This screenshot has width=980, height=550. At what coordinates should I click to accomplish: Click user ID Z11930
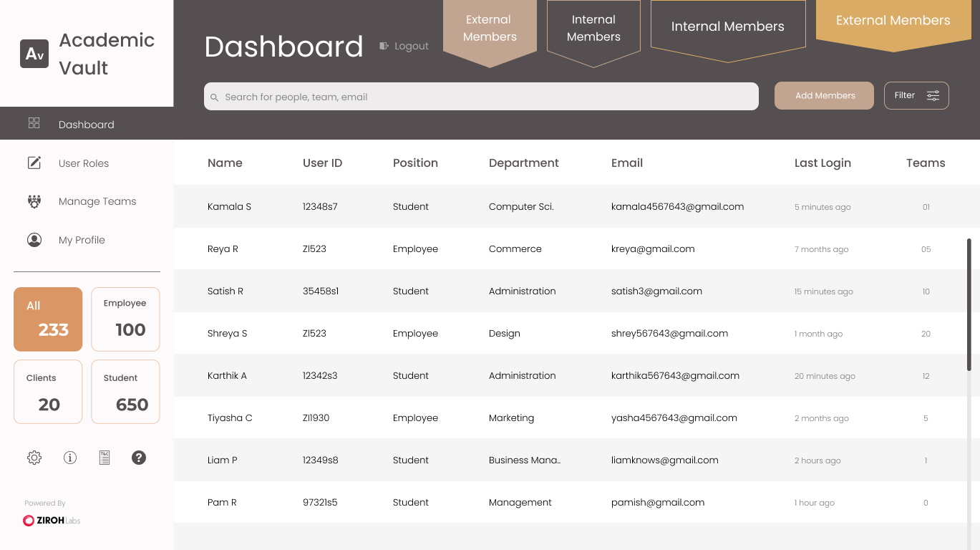click(x=316, y=418)
